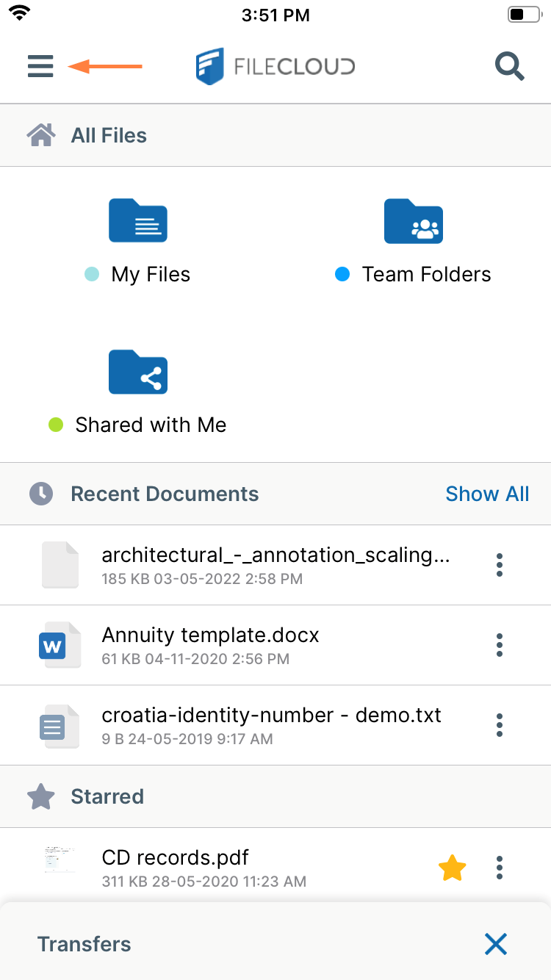This screenshot has height=980, width=551.
Task: Open the Shared with Me folder icon
Action: (x=138, y=372)
